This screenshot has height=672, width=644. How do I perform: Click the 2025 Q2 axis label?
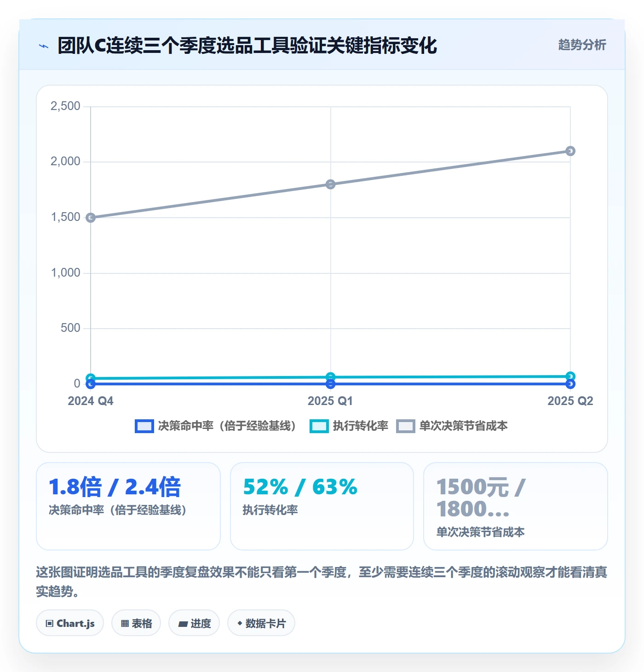pos(570,401)
